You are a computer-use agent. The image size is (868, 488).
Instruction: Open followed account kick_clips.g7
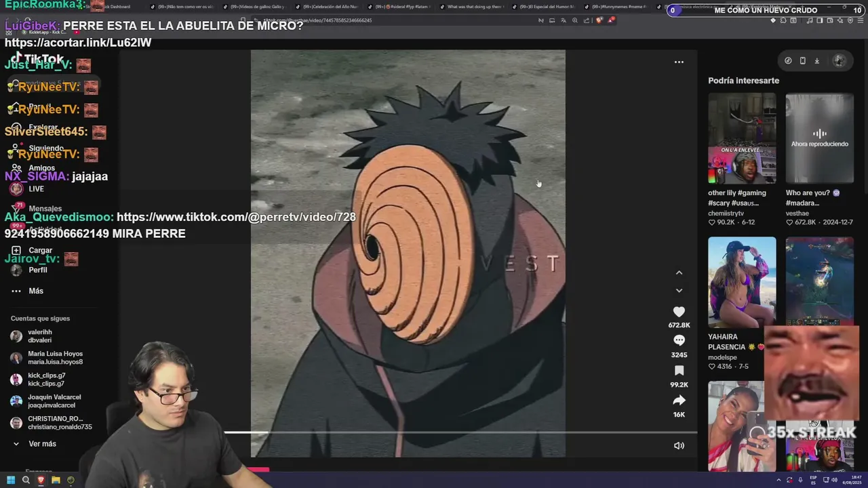tap(38, 380)
